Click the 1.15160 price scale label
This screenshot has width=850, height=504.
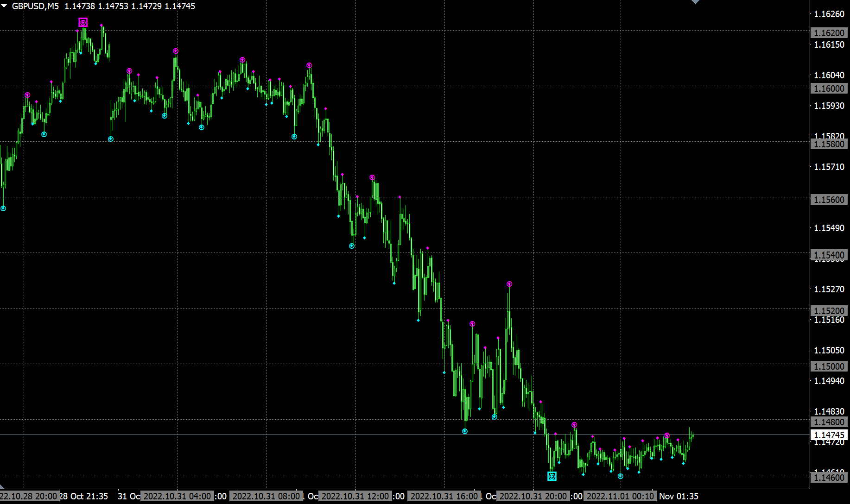[x=829, y=320]
